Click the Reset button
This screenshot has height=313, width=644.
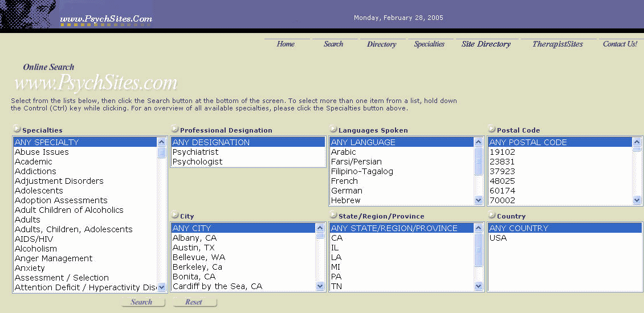(x=194, y=302)
